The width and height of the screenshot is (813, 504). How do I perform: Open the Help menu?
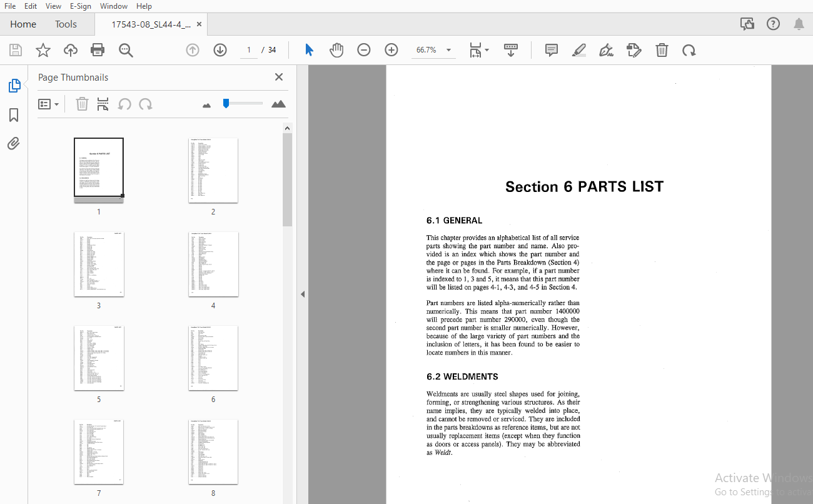click(x=144, y=6)
